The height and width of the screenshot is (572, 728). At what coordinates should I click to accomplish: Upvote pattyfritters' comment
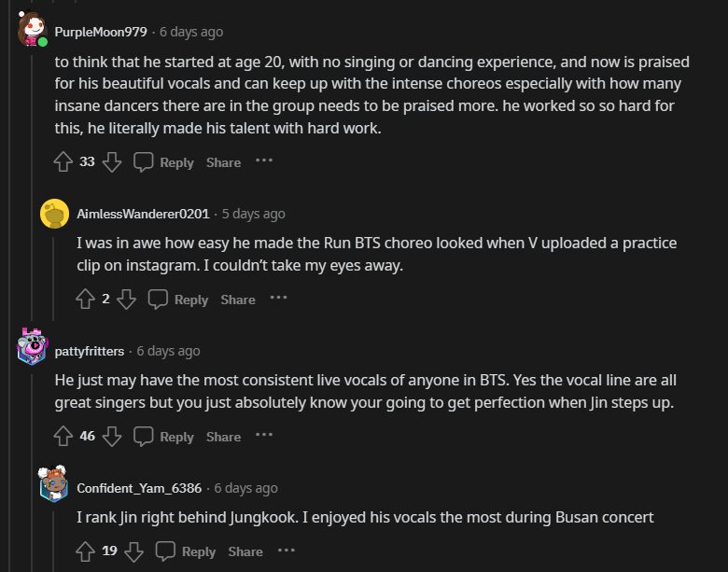pyautogui.click(x=63, y=437)
